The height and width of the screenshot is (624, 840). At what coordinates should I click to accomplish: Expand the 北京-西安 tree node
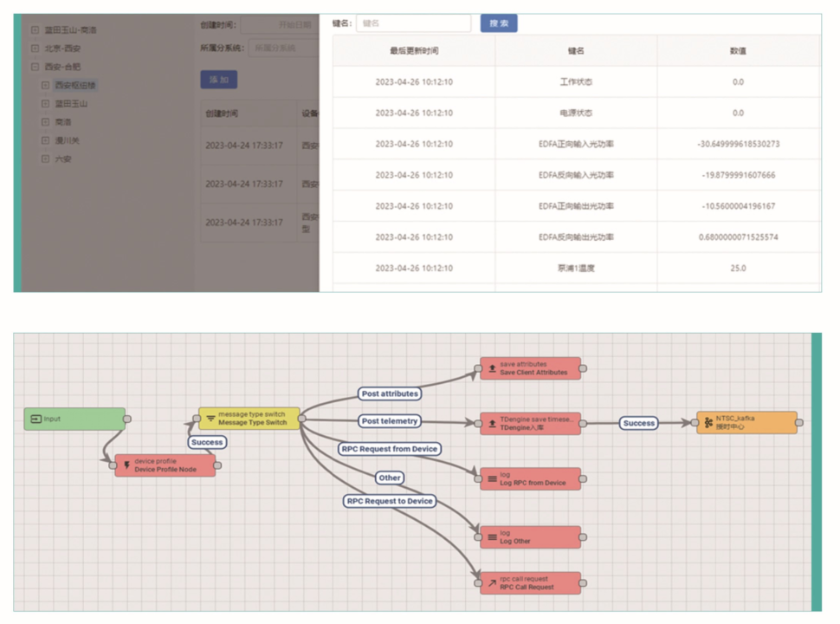click(35, 49)
